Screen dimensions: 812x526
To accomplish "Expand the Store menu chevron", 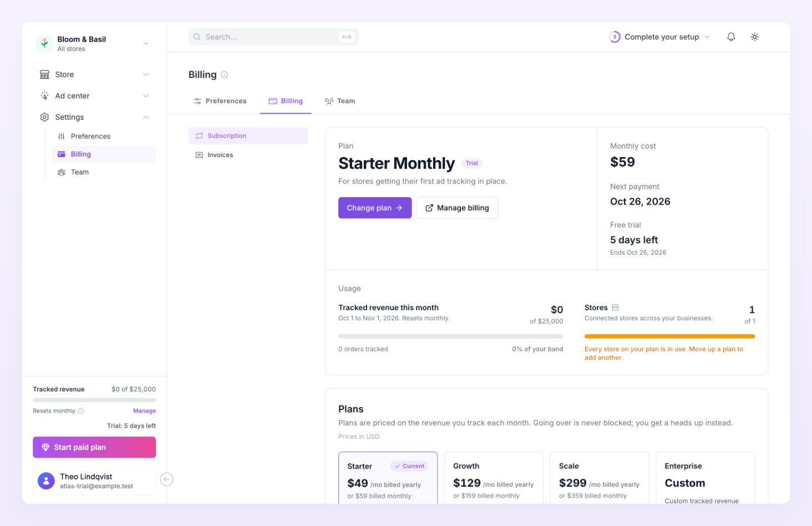I will click(146, 74).
